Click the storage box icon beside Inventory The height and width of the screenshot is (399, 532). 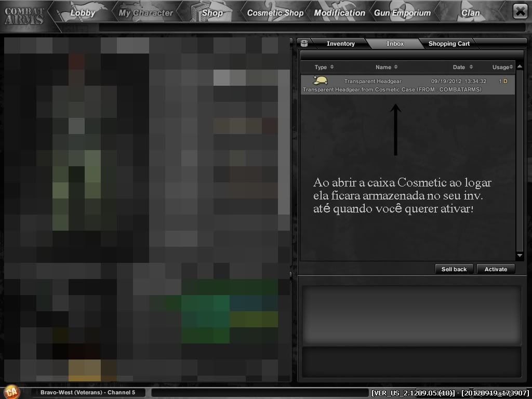point(304,43)
